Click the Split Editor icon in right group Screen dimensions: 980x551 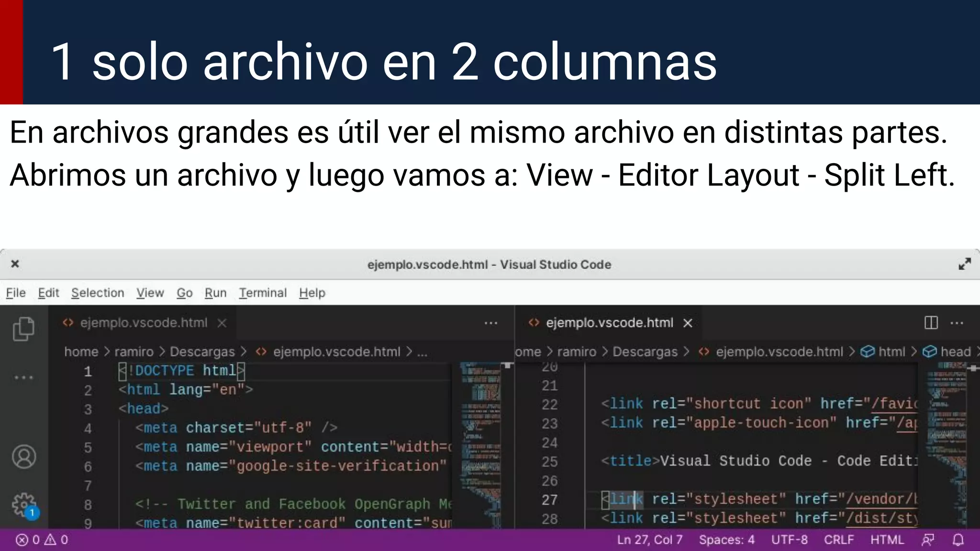(931, 323)
